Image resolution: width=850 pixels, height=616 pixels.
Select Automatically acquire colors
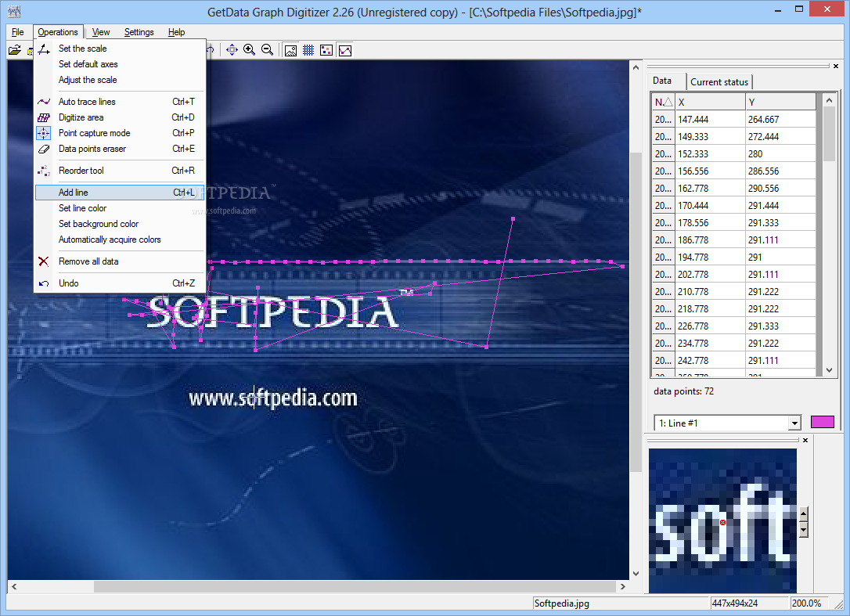[120, 240]
